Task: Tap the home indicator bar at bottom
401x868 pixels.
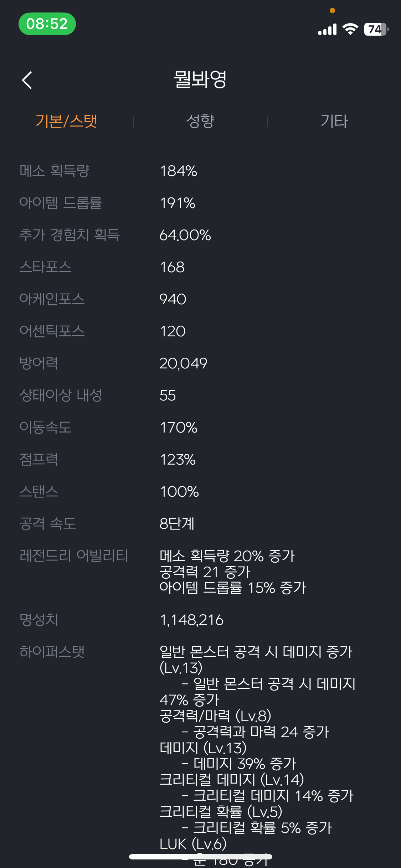Action: tap(201, 857)
